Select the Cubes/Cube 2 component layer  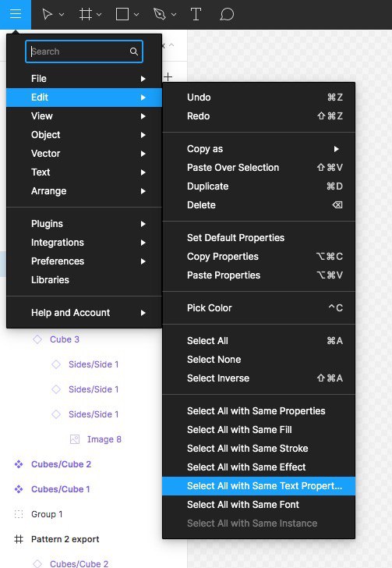(61, 464)
